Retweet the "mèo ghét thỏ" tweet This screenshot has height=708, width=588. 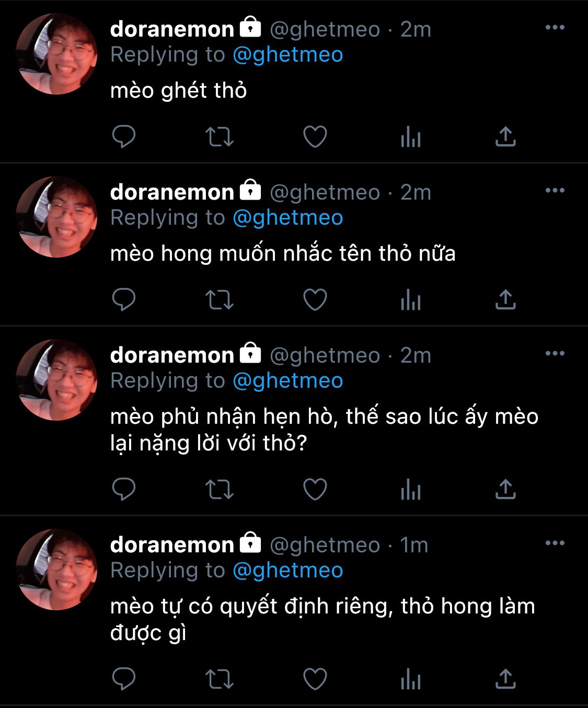(219, 137)
